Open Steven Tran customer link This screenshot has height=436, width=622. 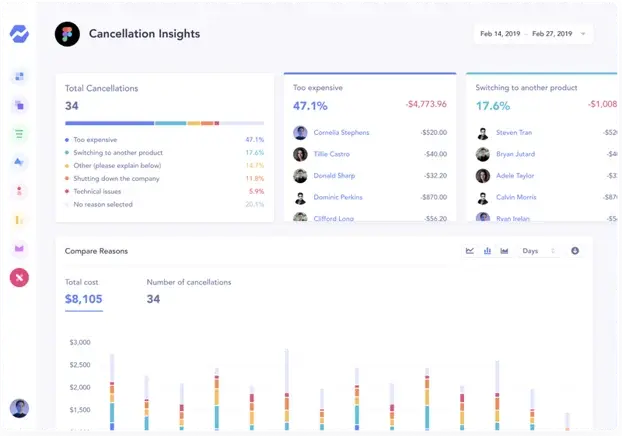click(x=514, y=133)
